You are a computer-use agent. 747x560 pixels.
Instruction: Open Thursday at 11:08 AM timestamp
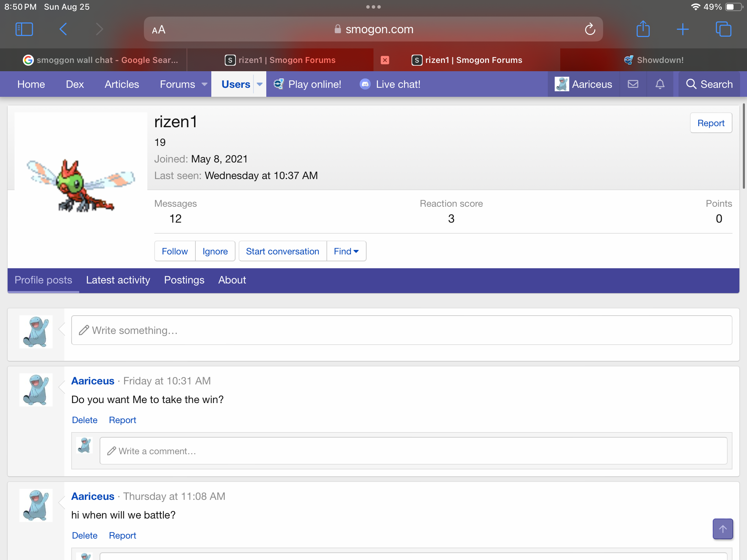tap(174, 496)
